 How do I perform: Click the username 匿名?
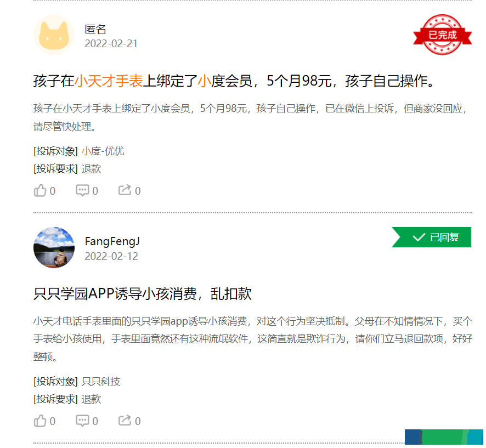[95, 29]
